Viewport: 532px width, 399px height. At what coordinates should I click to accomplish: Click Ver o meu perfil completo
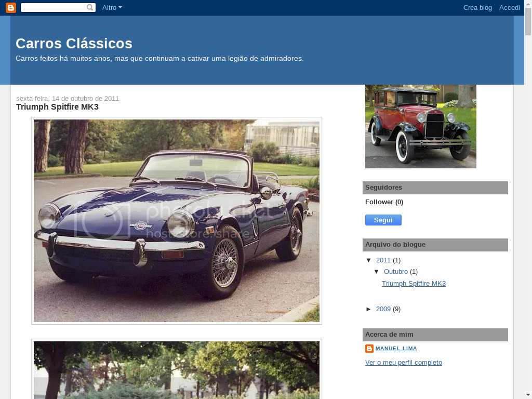pos(403,363)
